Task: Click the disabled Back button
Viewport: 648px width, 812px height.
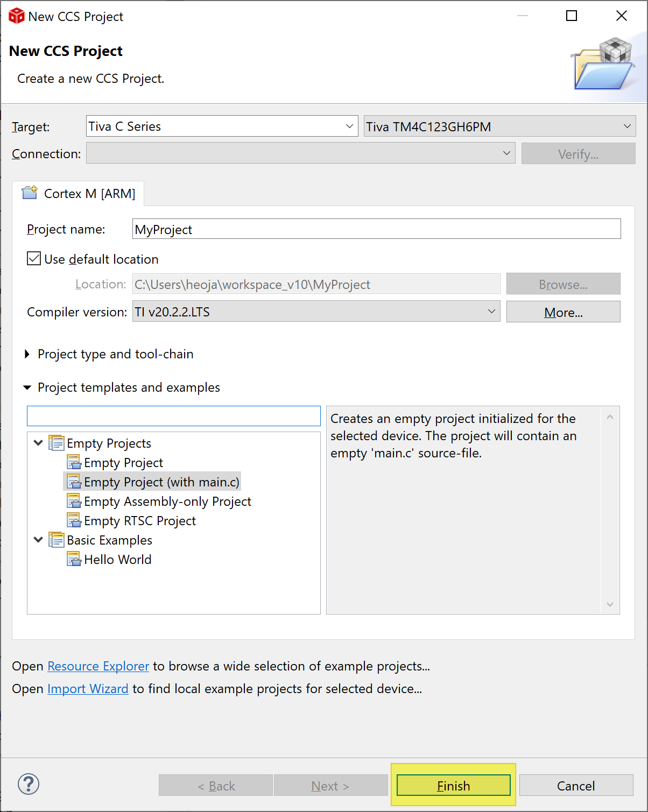Action: point(216,786)
